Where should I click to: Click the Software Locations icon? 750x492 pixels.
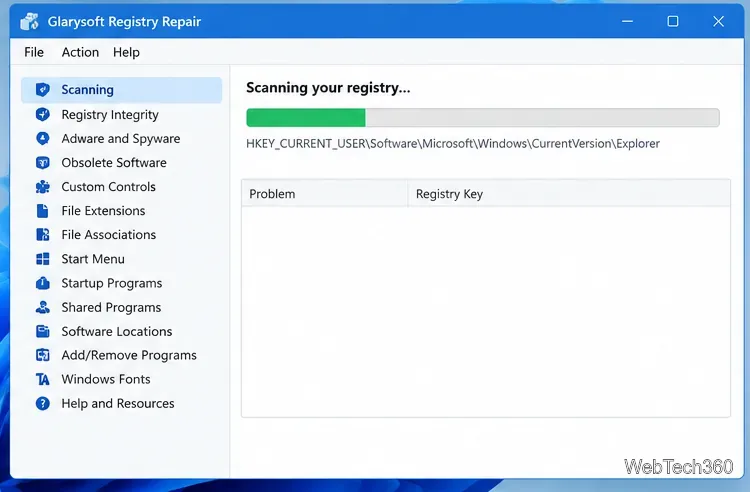click(43, 331)
